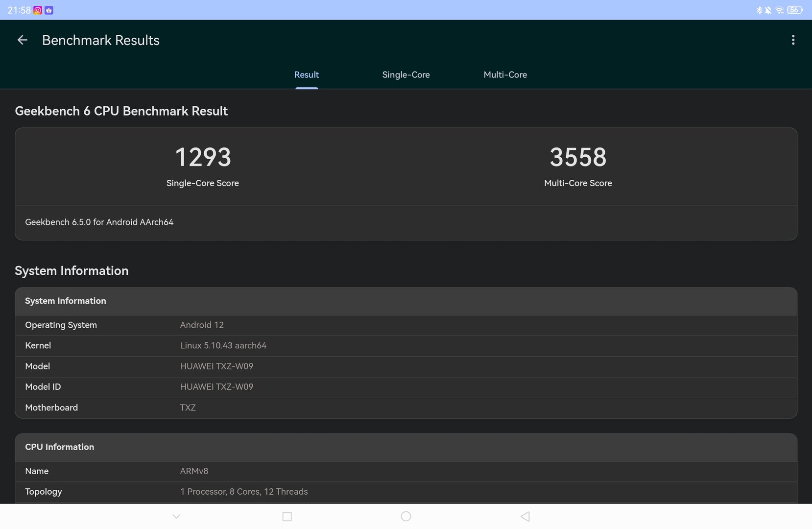Select the 3558 multi-core score
812x529 pixels.
(578, 157)
